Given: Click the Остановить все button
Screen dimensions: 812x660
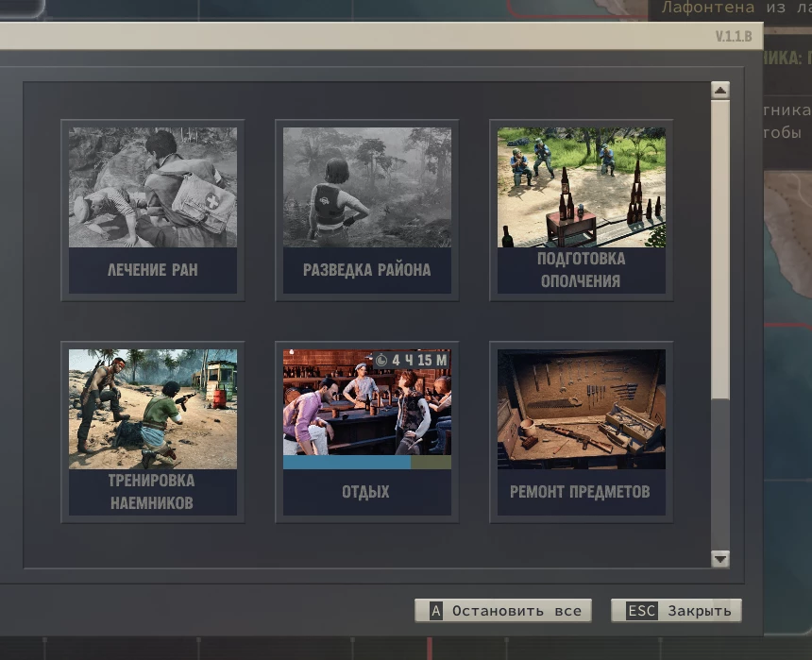Looking at the screenshot, I should pyautogui.click(x=503, y=611).
